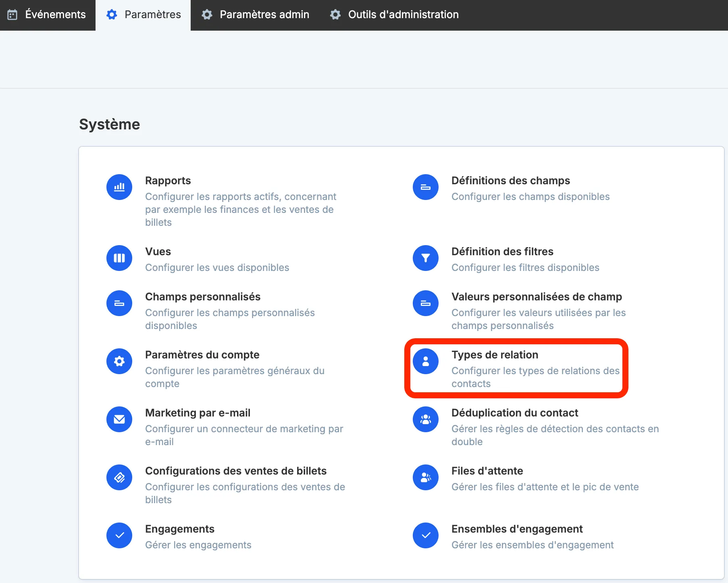Open Définitions des champs title link

point(511,181)
